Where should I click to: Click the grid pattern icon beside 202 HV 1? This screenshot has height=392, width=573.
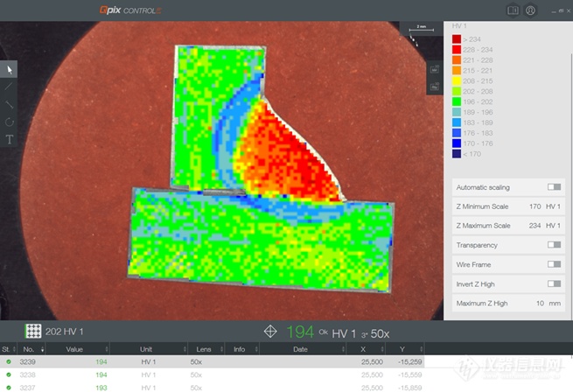(33, 332)
